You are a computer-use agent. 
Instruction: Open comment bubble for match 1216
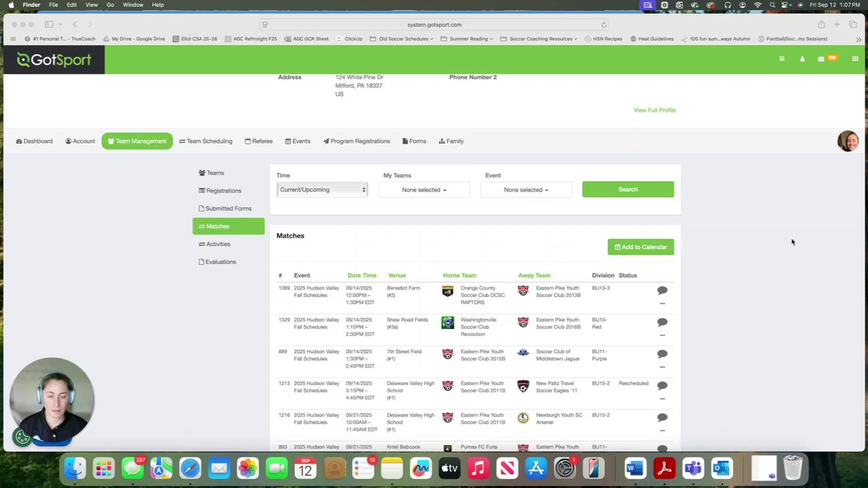tap(662, 418)
